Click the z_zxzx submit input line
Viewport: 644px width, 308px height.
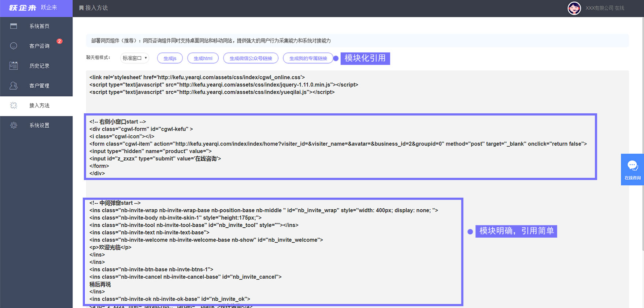(155, 158)
